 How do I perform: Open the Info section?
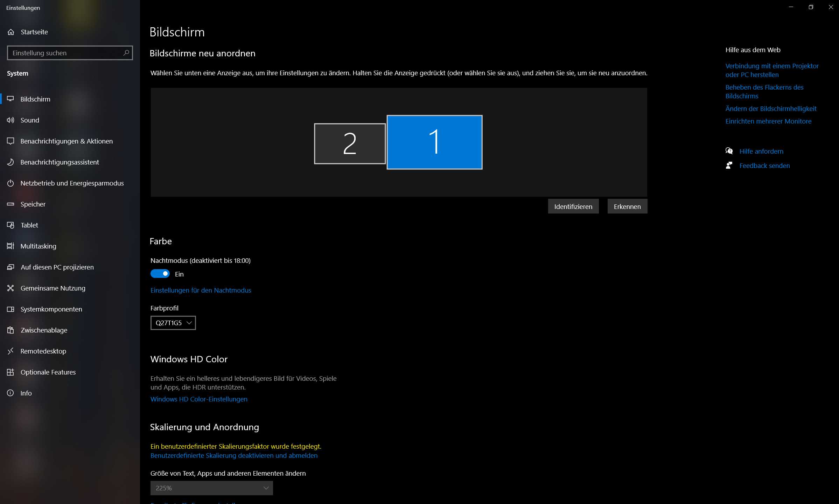(26, 393)
